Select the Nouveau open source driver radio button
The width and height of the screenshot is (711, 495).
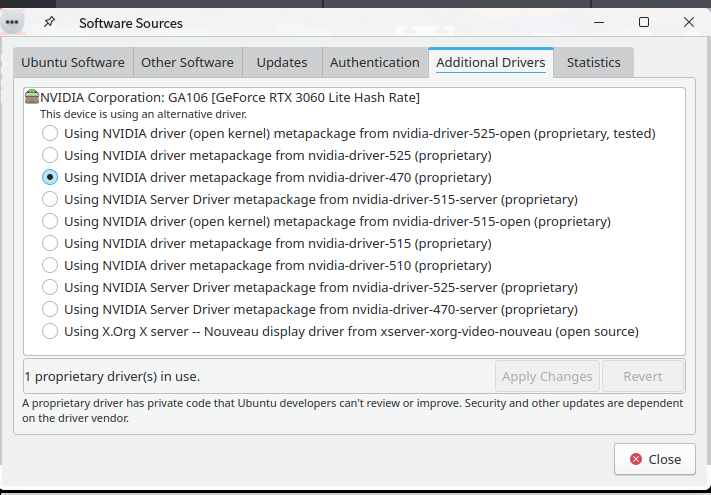(50, 331)
